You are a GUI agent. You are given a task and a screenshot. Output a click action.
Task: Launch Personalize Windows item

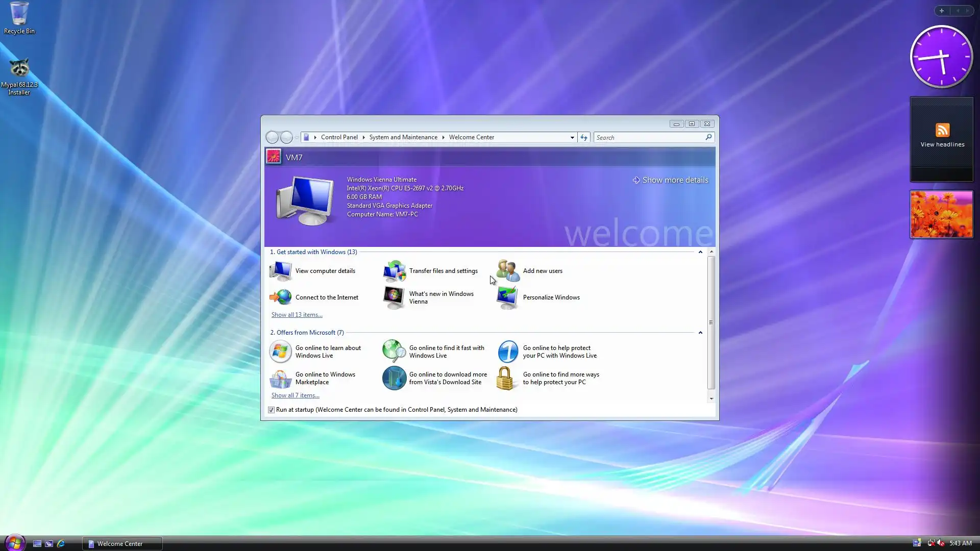[551, 297]
